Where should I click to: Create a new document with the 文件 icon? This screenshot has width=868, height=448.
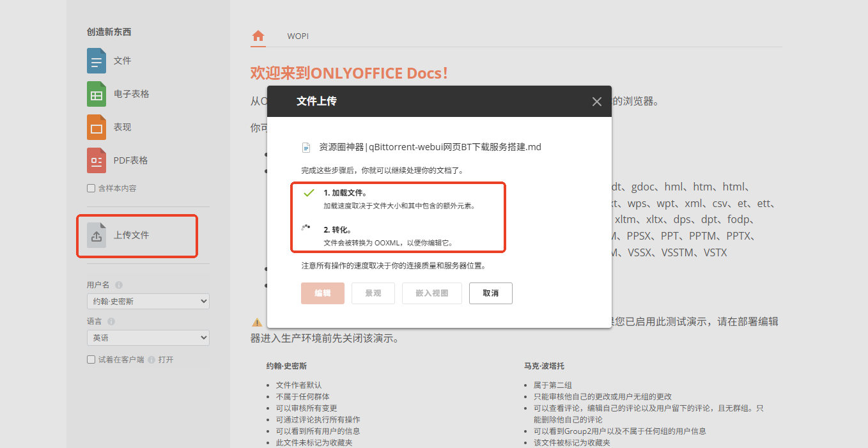tap(97, 61)
